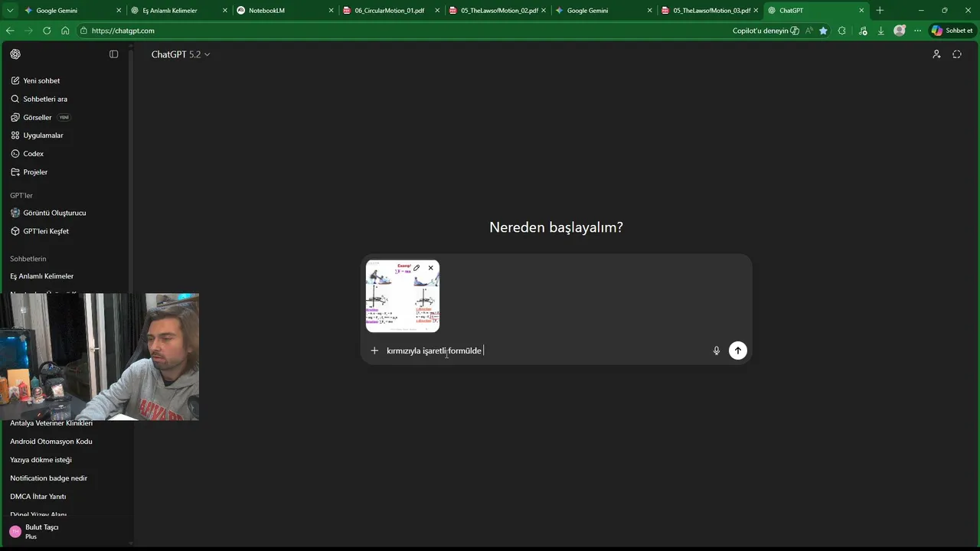Viewport: 980px width, 551px height.
Task: Open Codex from the sidebar
Action: tap(33, 154)
